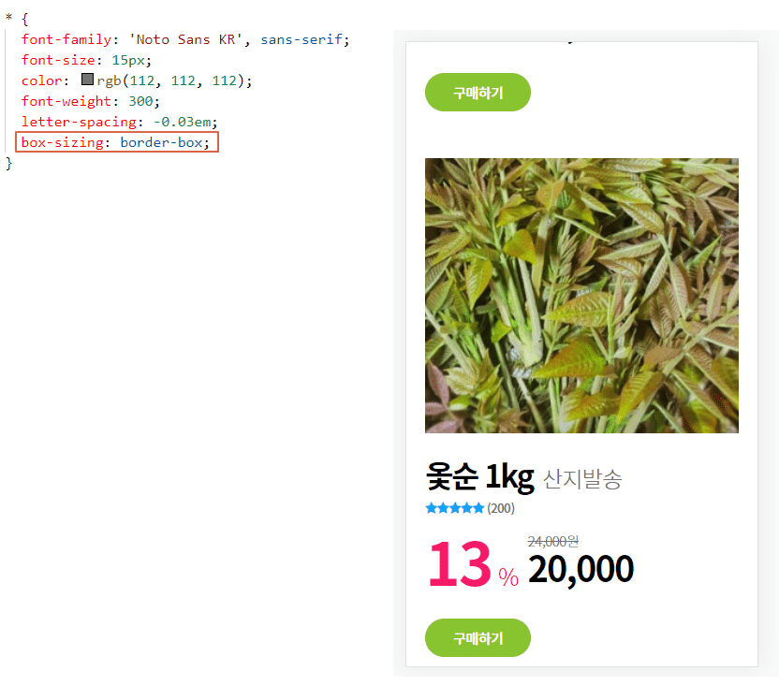
Task: Click the font-weight: 300 declaration
Action: tap(91, 101)
